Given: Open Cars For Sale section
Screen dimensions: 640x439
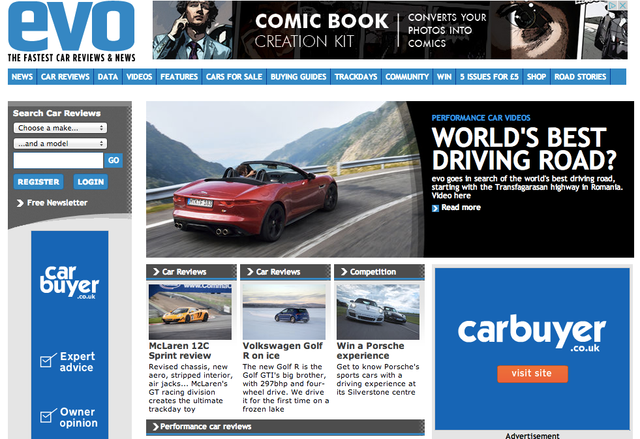Looking at the screenshot, I should 234,77.
